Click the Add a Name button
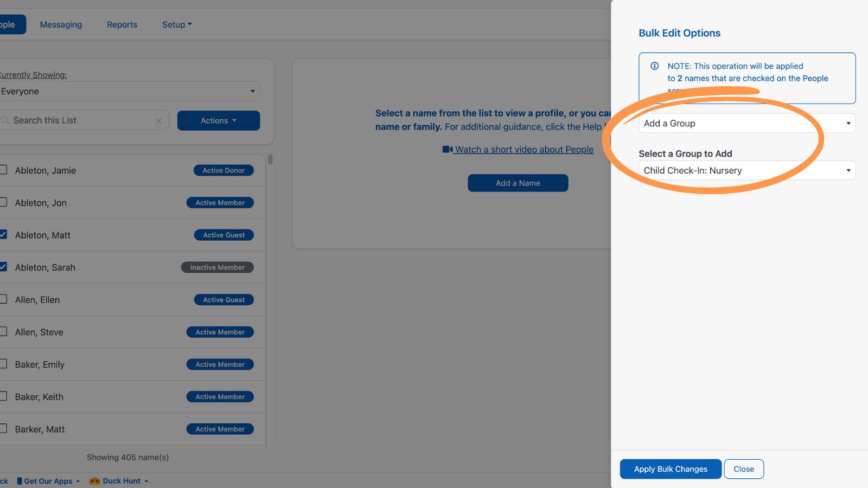This screenshot has height=488, width=868. click(518, 183)
